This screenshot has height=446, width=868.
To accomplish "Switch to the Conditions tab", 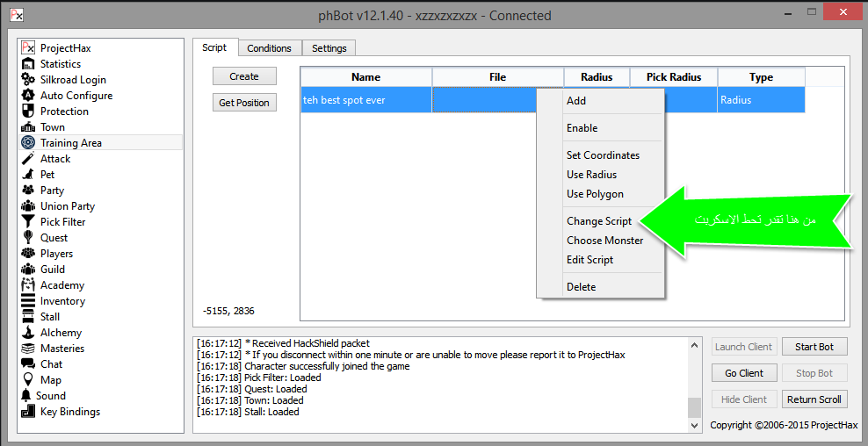I will (269, 48).
